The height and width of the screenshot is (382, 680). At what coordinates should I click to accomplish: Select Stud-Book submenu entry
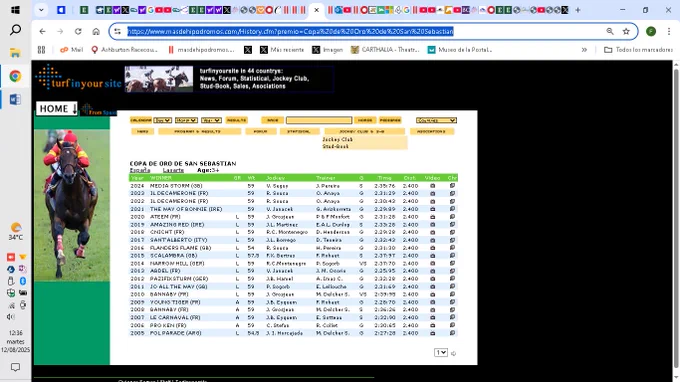336,147
